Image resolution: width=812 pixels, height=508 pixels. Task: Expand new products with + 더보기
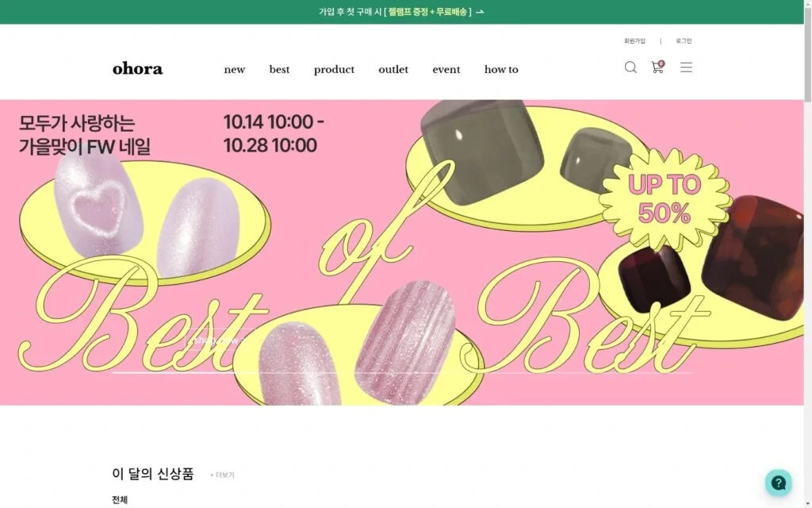pyautogui.click(x=222, y=475)
